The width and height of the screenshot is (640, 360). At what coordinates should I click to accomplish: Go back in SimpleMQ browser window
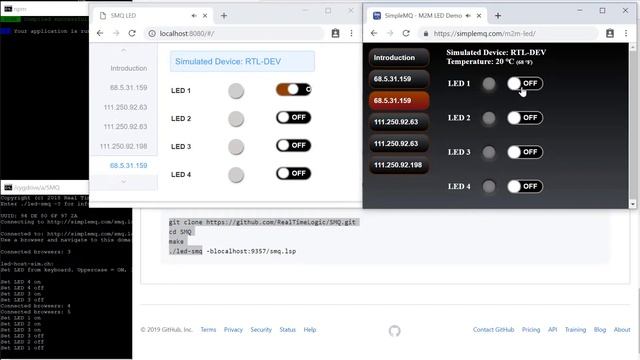(374, 33)
